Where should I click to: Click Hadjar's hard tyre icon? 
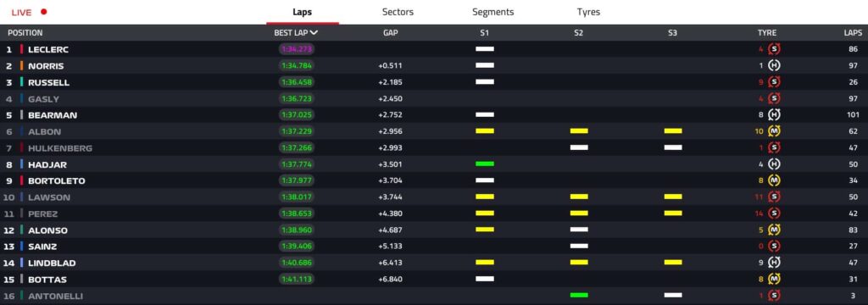[x=775, y=164]
